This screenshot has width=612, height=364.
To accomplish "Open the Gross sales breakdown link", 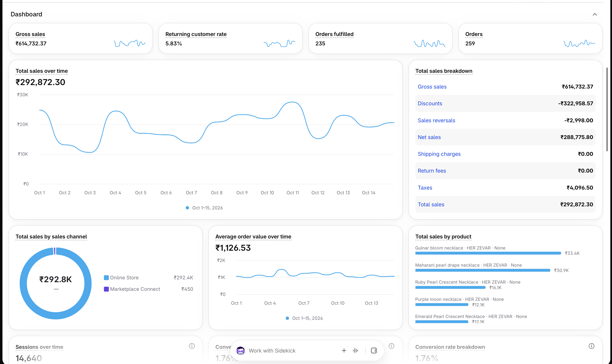I will click(432, 87).
